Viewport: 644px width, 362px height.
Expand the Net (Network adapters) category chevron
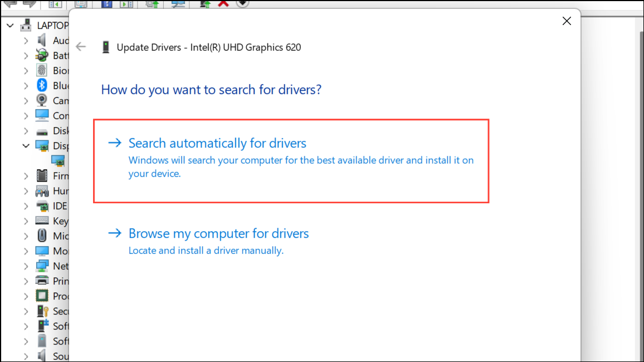tap(26, 266)
